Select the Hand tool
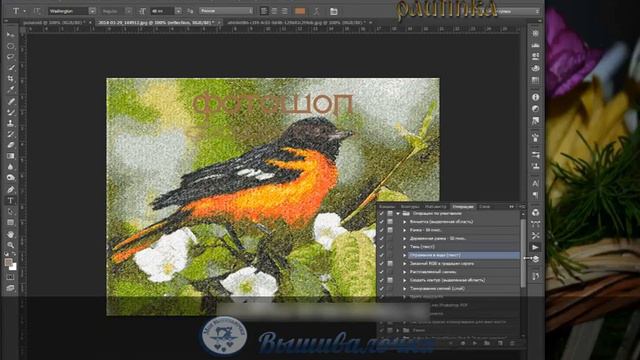 point(11,234)
